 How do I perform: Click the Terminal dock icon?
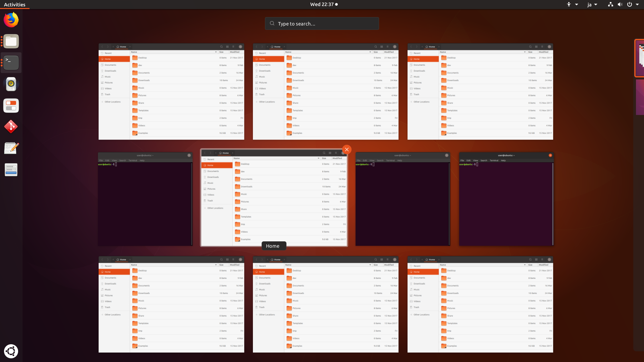(x=11, y=63)
